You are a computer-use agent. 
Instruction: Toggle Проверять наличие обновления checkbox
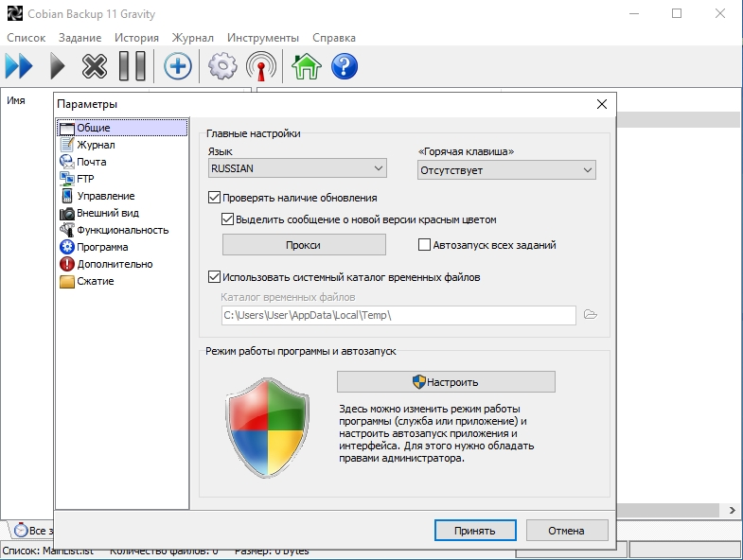[214, 198]
